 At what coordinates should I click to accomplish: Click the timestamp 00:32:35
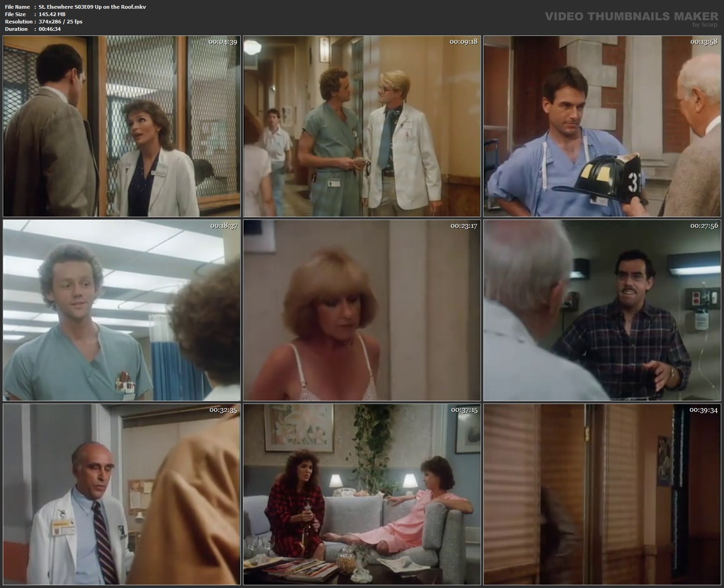223,410
